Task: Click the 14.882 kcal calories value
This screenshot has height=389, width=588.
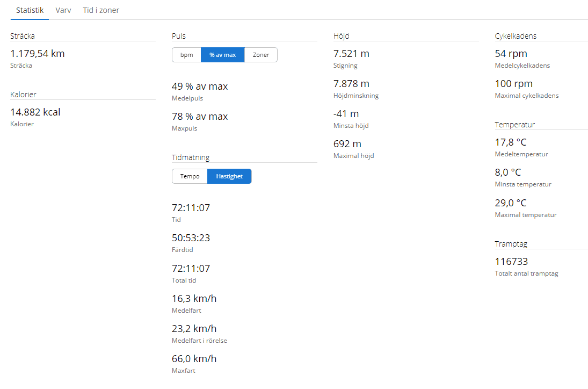Action: (x=35, y=112)
